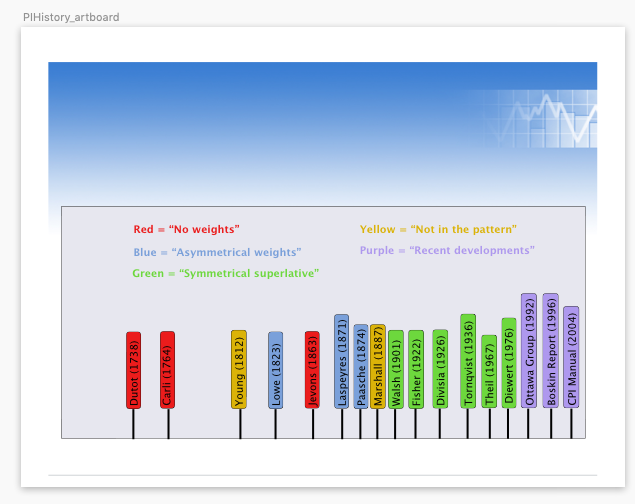Screen dimensions: 635x504
Task: Select the Divisia (1926) green marker
Action: [440, 369]
